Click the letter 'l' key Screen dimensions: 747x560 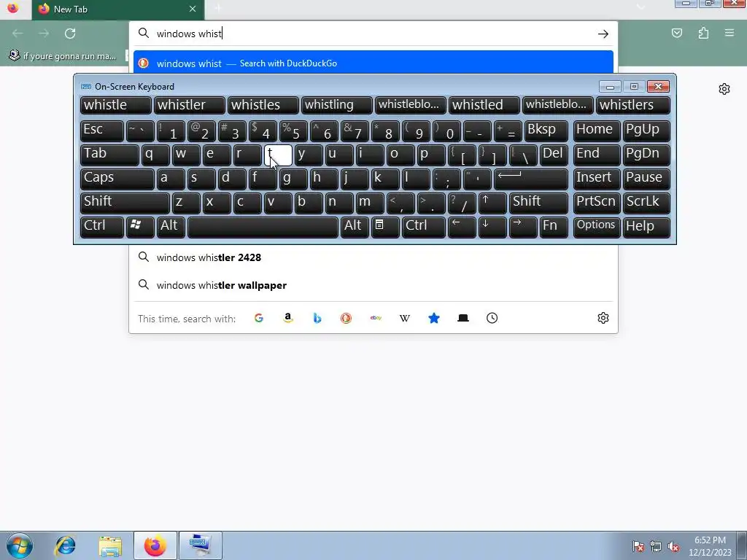(x=416, y=179)
